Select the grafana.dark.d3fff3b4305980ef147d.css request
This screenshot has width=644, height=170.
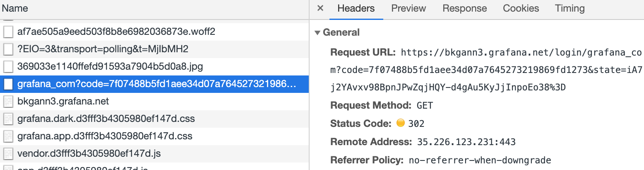click(106, 119)
